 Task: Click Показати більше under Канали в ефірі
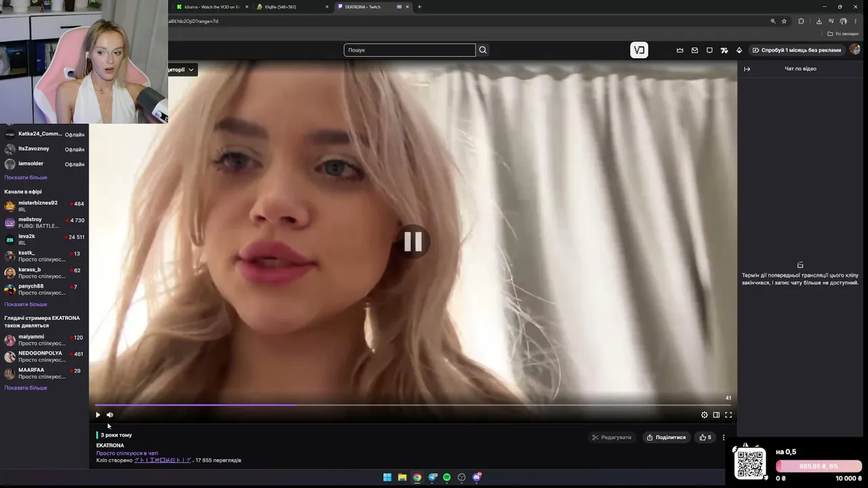click(x=26, y=304)
